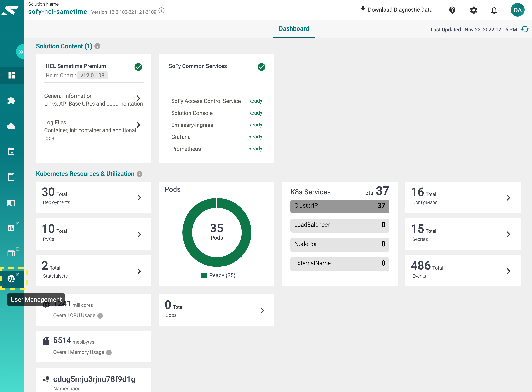Open User Management icon in sidebar
532x392 pixels.
(11, 279)
